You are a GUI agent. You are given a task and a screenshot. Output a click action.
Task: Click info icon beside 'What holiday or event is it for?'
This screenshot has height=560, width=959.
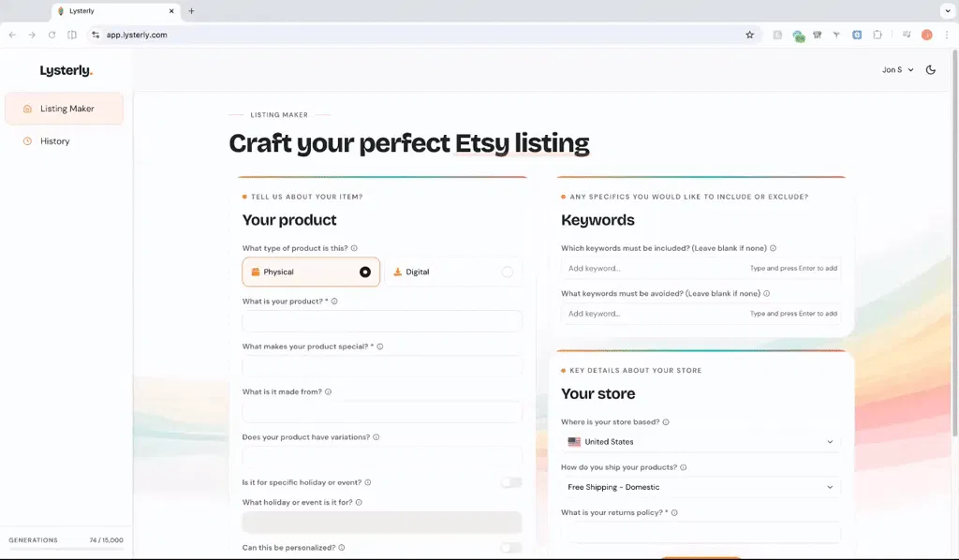[x=359, y=503]
